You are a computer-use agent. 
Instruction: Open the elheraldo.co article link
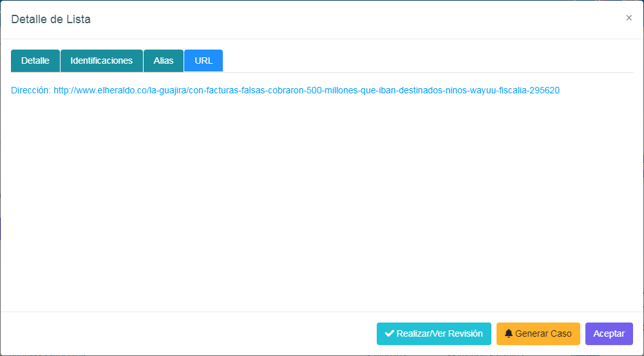coord(306,91)
